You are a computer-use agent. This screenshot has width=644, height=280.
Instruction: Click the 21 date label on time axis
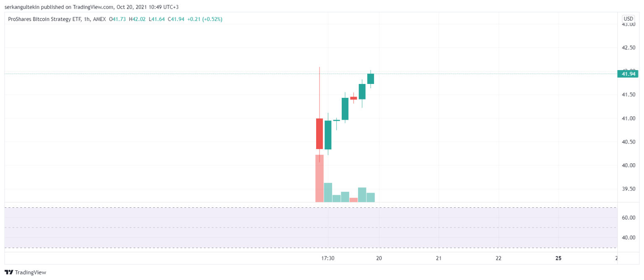tap(439, 258)
